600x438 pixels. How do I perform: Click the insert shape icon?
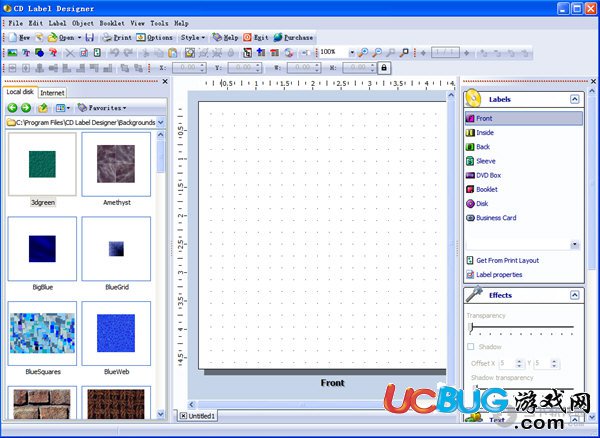[x=39, y=52]
